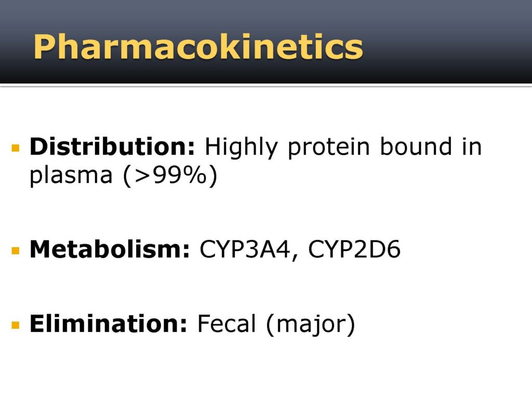The width and height of the screenshot is (532, 399).
Task: Click Highly protein bound phrase
Action: [x=328, y=148]
